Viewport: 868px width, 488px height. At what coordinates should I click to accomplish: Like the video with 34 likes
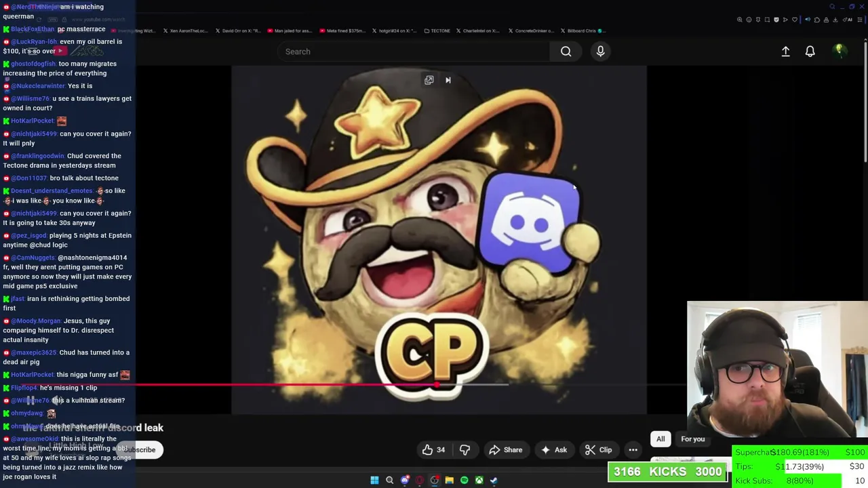tap(433, 450)
